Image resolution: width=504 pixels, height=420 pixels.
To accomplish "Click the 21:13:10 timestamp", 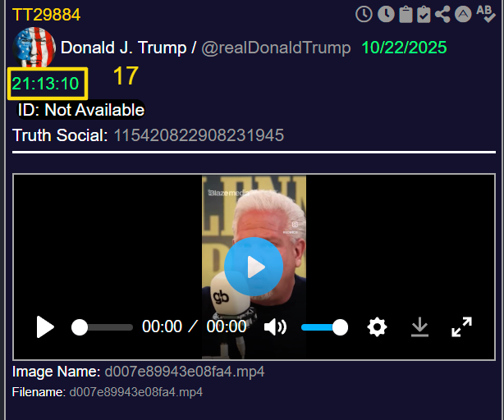I will click(x=46, y=83).
